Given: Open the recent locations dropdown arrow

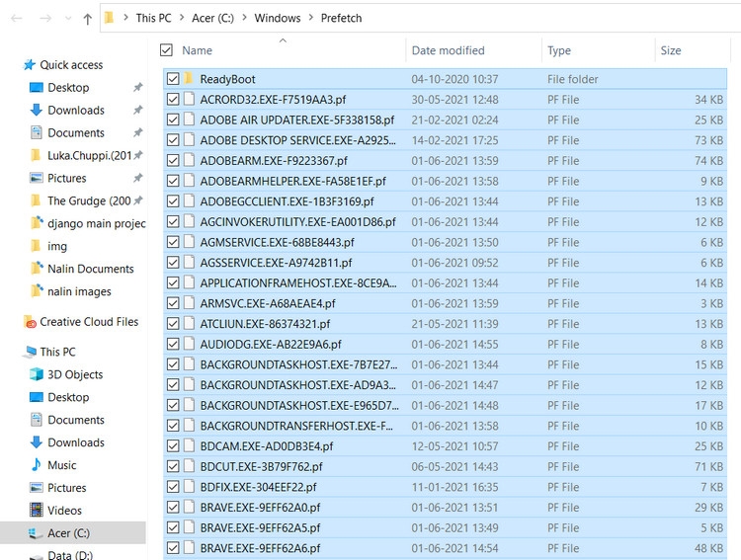Looking at the screenshot, I should (68, 19).
